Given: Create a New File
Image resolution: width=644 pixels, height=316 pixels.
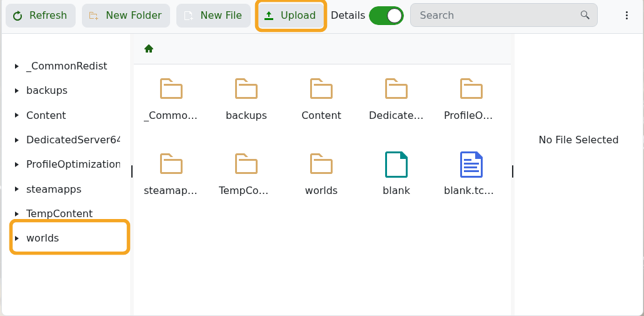Looking at the screenshot, I should click(213, 16).
